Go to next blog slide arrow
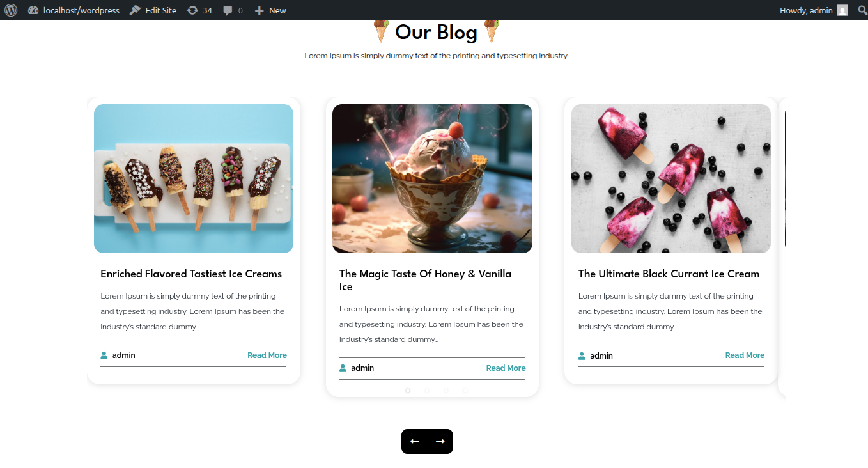Viewport: 868px width, 468px height. click(x=440, y=441)
